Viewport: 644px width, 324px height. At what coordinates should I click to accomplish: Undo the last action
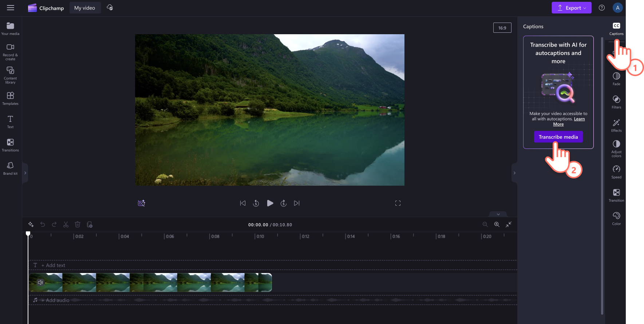[x=43, y=224]
